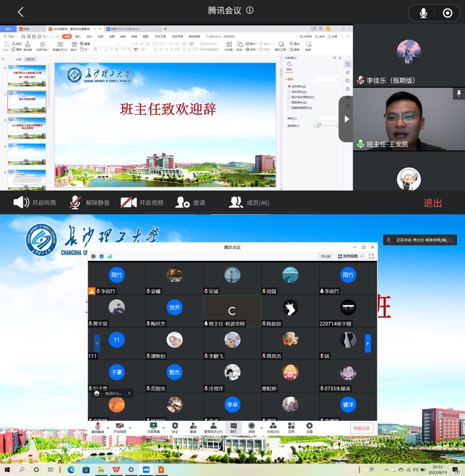The image size is (465, 476).
Task: Tap the 开启听筒 speaker icon
Action: pyautogui.click(x=21, y=203)
